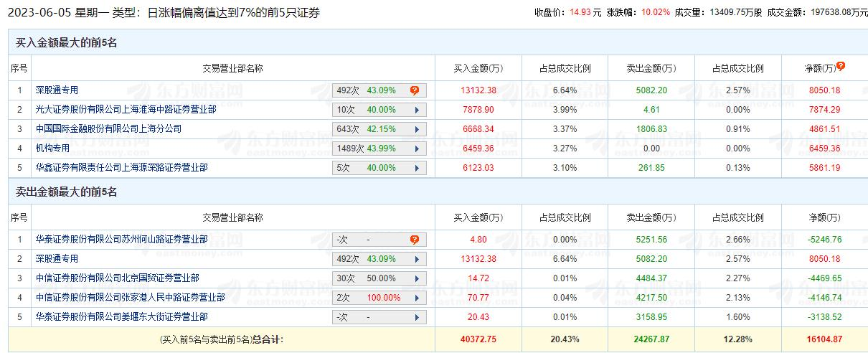Open 中国国际金融股份有限公司上海分公司 link
Screen dimensions: 868x353
[108, 129]
